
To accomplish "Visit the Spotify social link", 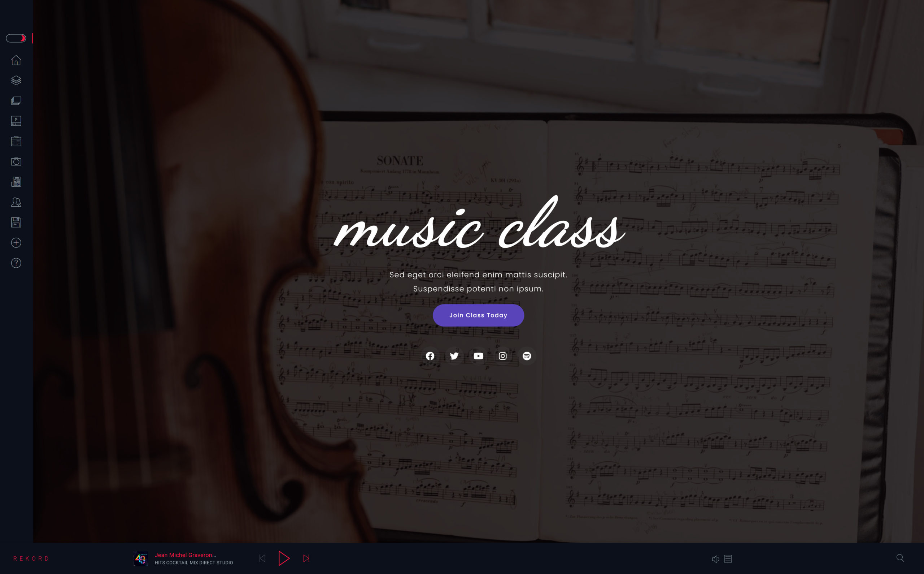I will click(527, 356).
